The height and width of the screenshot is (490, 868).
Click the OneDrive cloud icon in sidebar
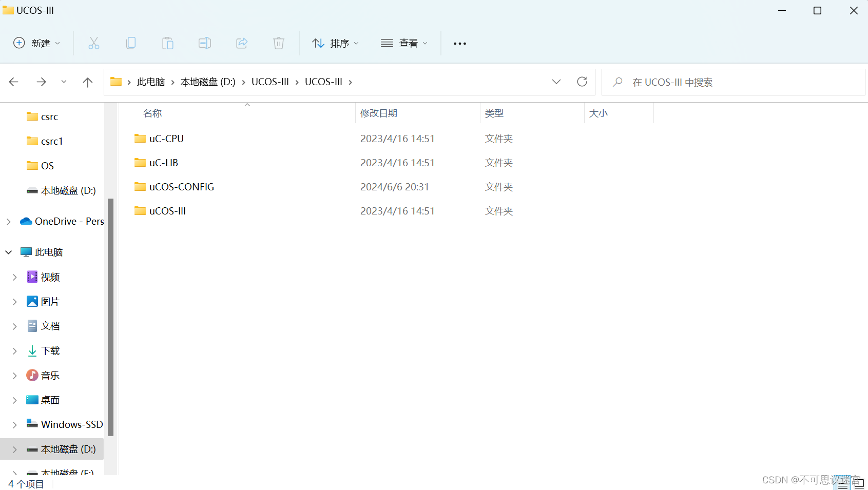pos(26,221)
